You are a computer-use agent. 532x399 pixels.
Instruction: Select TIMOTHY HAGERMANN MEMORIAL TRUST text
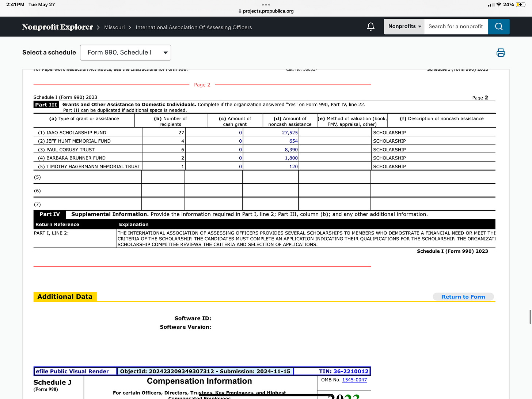(93, 166)
